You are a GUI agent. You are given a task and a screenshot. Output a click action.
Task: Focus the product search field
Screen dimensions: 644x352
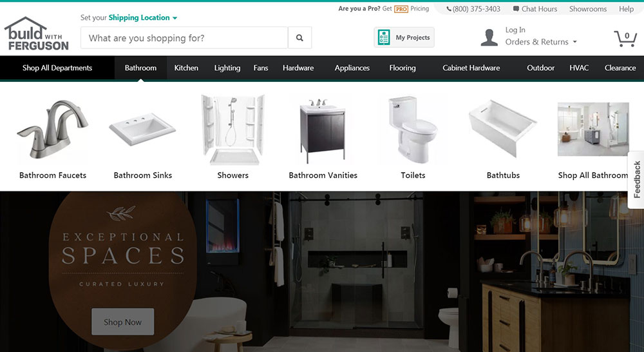pos(184,38)
